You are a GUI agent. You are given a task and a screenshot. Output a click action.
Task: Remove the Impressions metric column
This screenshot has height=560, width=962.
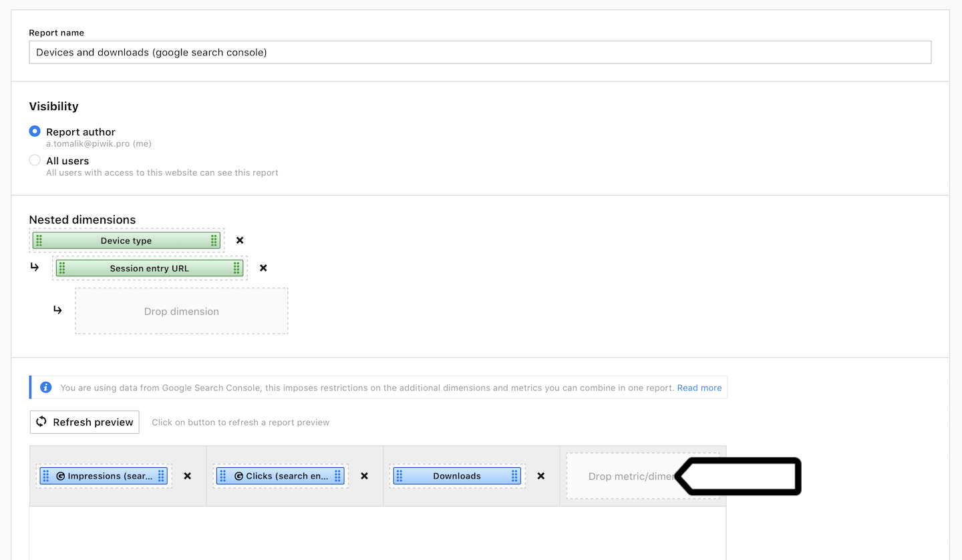[x=188, y=476]
